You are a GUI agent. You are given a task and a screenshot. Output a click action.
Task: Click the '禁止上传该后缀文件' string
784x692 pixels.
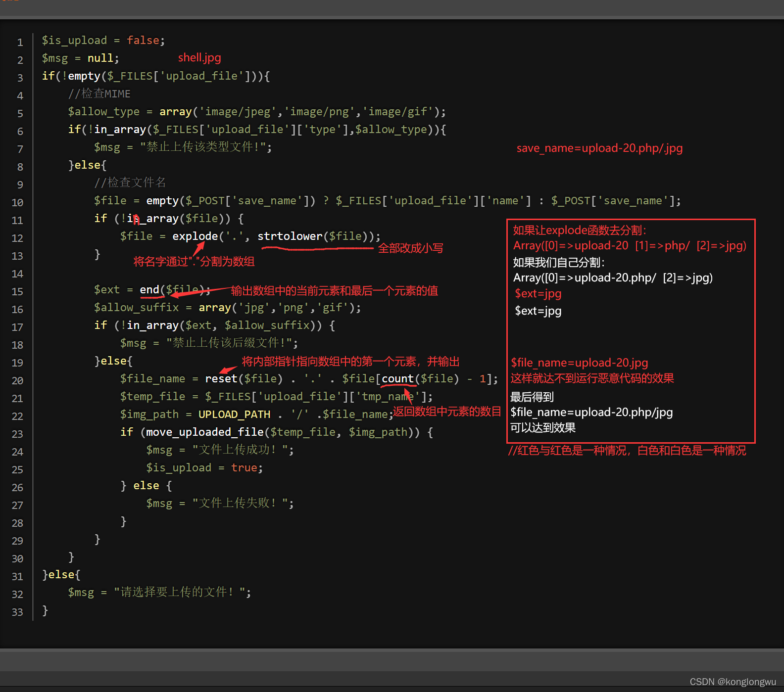(229, 343)
